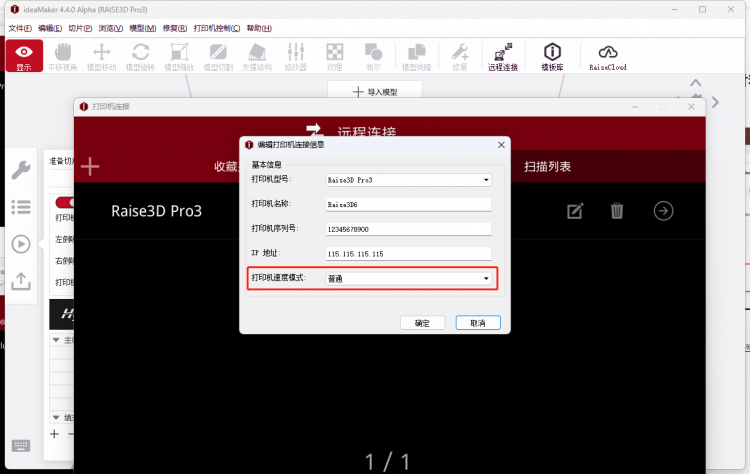Switch to the 扫描列表 scan list tab
Screen dimensions: 750x474
[x=547, y=166]
